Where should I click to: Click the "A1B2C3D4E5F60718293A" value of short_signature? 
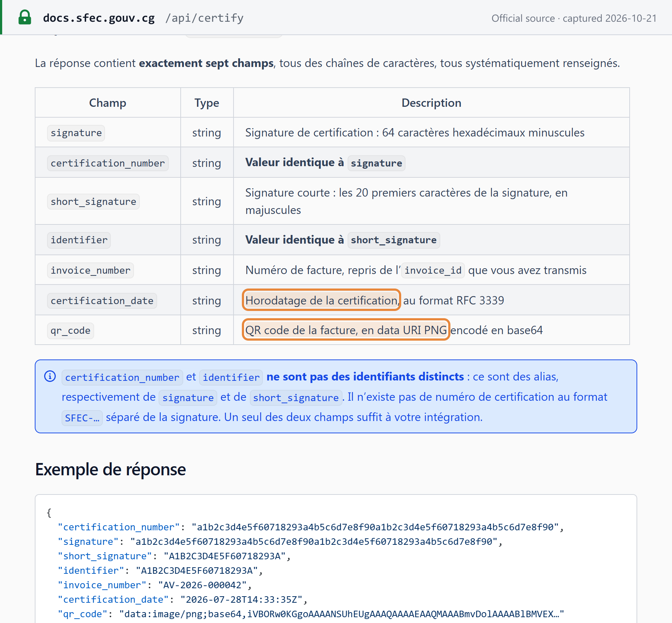[225, 556]
